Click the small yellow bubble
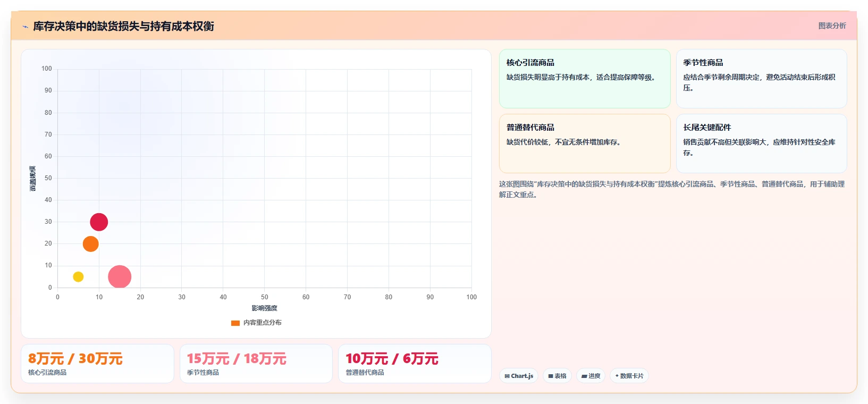The width and height of the screenshot is (868, 404). pos(78,276)
